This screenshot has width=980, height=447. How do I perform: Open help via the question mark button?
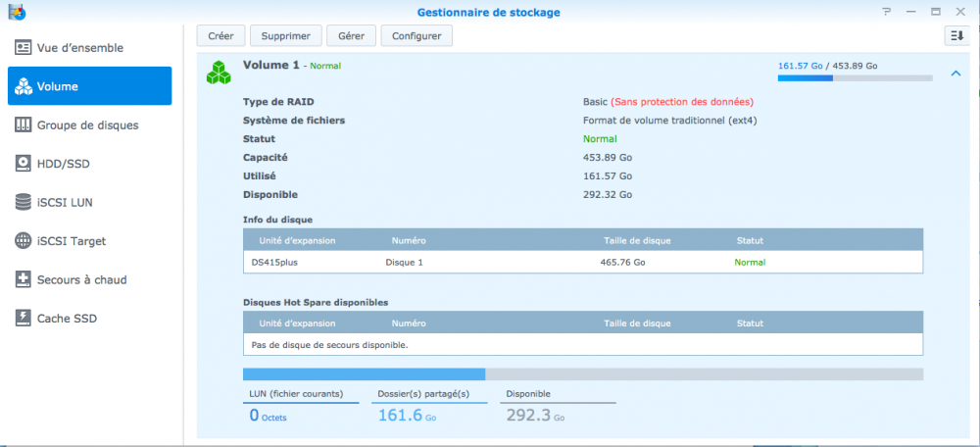[887, 13]
